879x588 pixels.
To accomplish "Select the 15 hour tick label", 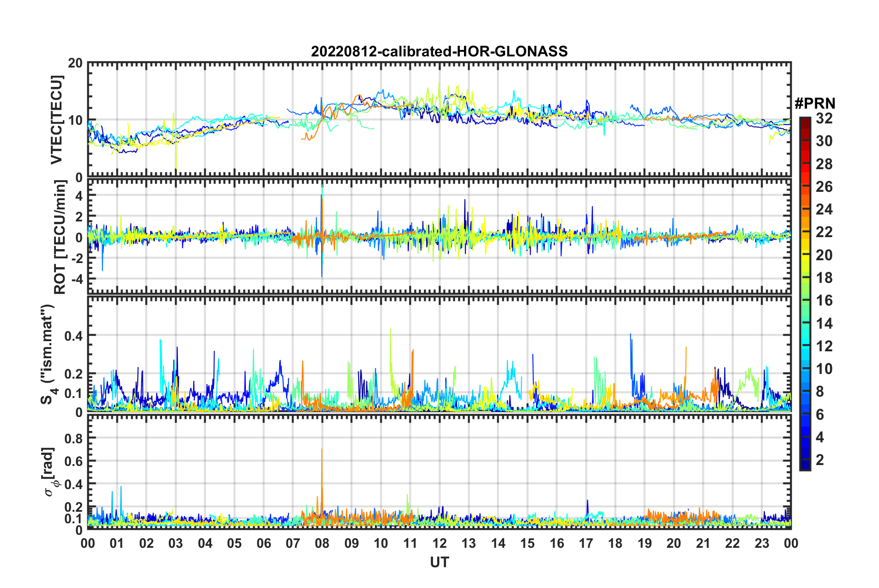I will tap(527, 543).
